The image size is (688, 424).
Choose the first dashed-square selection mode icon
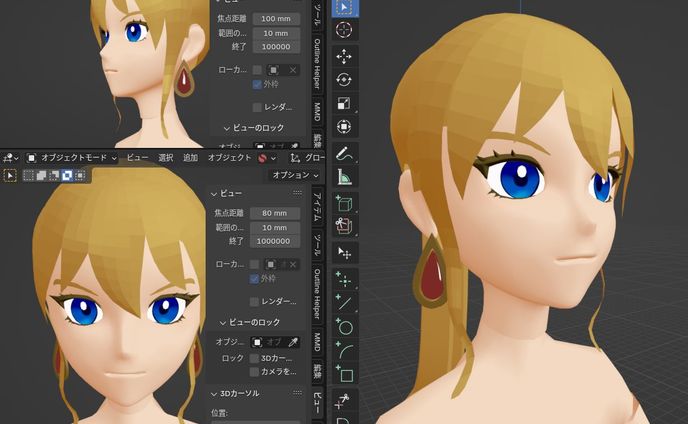click(29, 176)
